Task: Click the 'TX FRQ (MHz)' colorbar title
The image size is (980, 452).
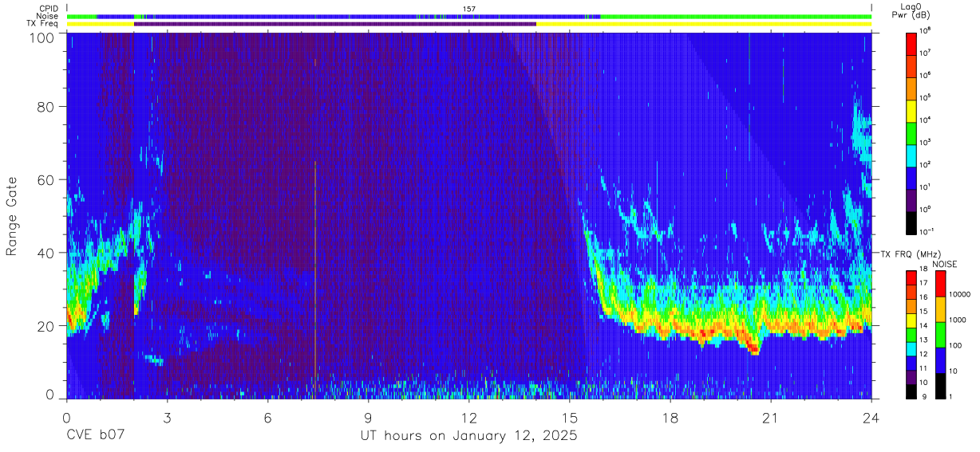Action: pos(909,254)
